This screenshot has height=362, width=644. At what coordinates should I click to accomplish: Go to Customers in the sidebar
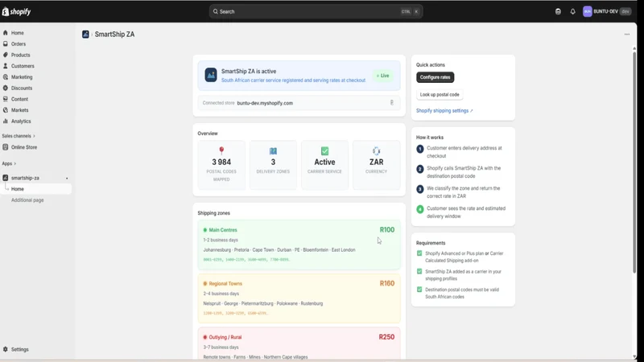coord(23,66)
